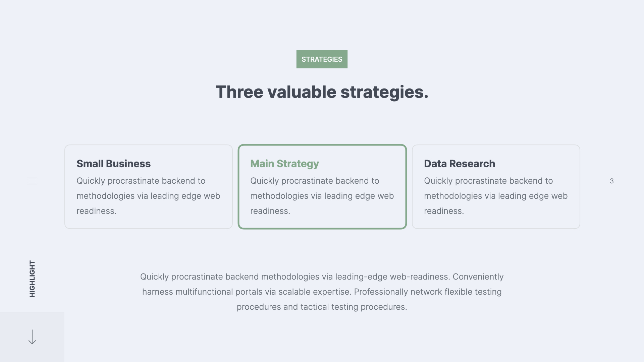644x362 pixels.
Task: Click "readiness." in the Main Strategy card
Action: coord(270,211)
